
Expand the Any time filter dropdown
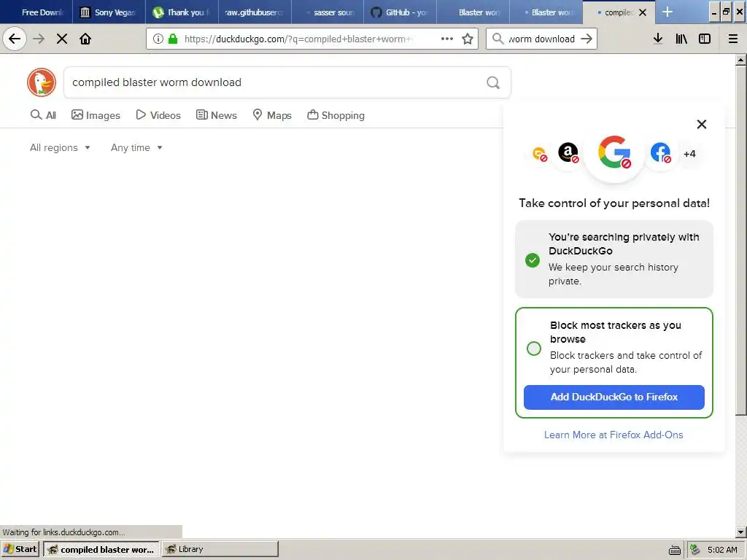pos(136,147)
